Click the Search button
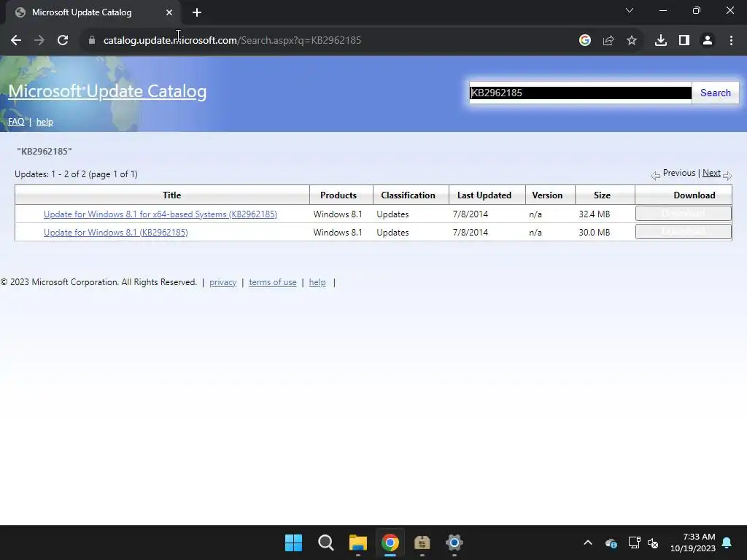The image size is (747, 560). pyautogui.click(x=715, y=93)
